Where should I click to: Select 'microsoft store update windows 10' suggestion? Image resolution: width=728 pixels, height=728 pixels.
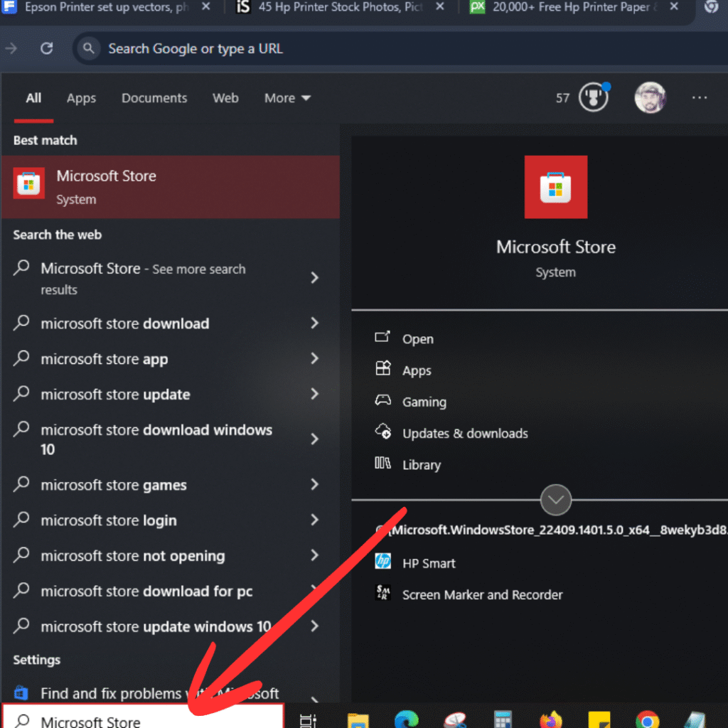156,626
